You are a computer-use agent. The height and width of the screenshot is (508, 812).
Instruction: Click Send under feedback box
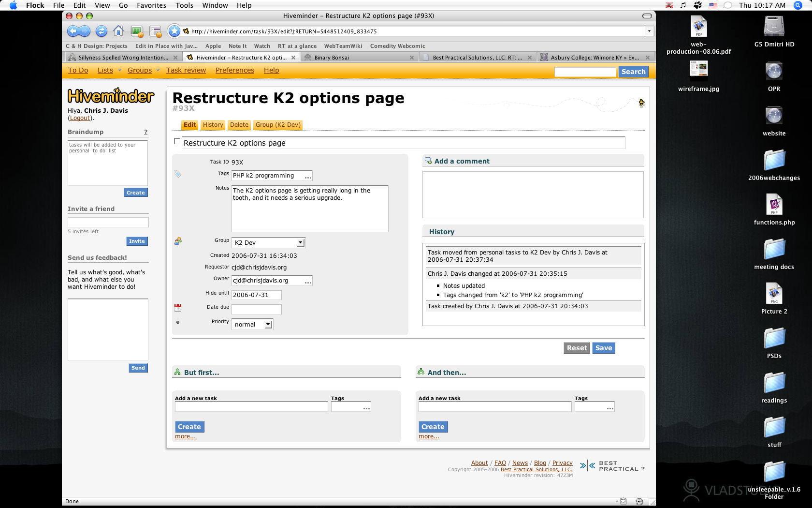138,368
